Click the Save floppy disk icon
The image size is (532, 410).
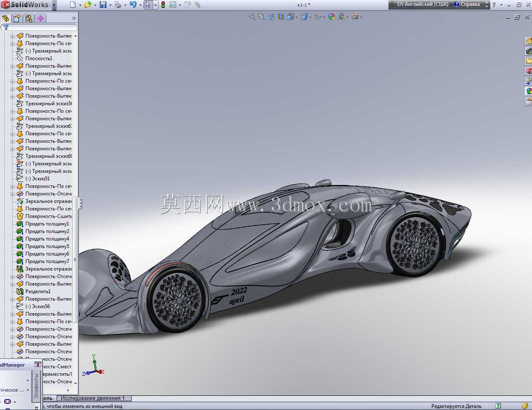pos(103,5)
